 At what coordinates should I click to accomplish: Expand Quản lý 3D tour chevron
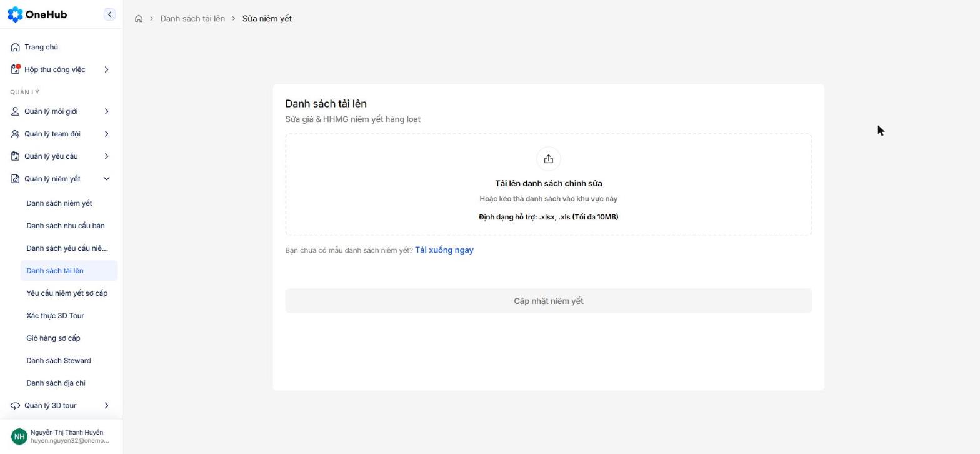[106, 406]
